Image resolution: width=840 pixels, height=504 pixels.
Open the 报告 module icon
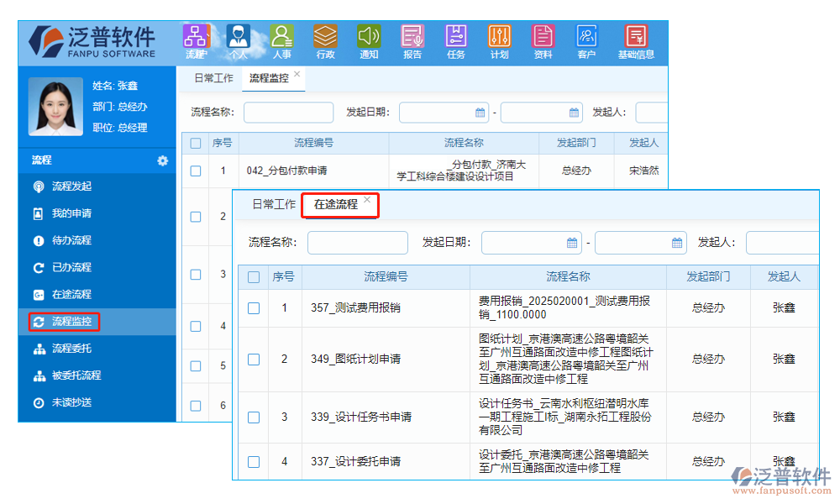point(412,39)
